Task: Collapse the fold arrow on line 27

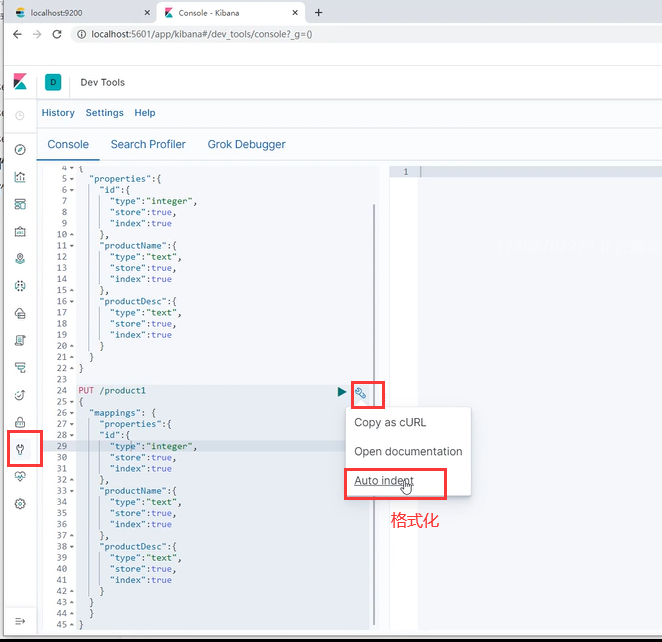Action: [72, 424]
